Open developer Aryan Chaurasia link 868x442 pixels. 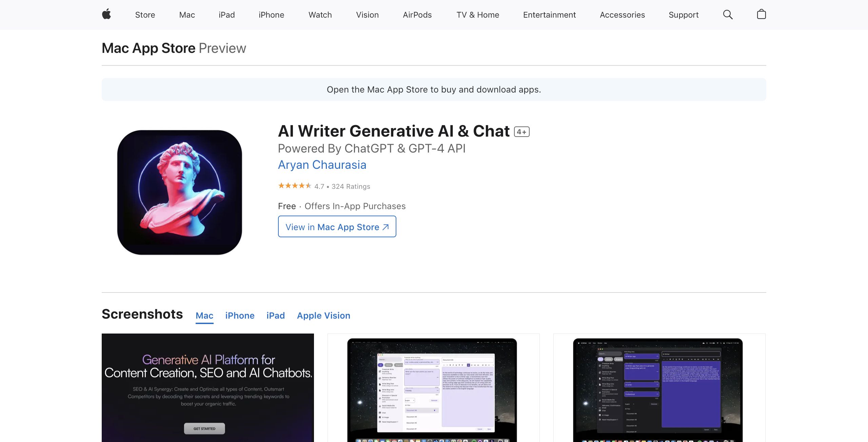coord(322,165)
